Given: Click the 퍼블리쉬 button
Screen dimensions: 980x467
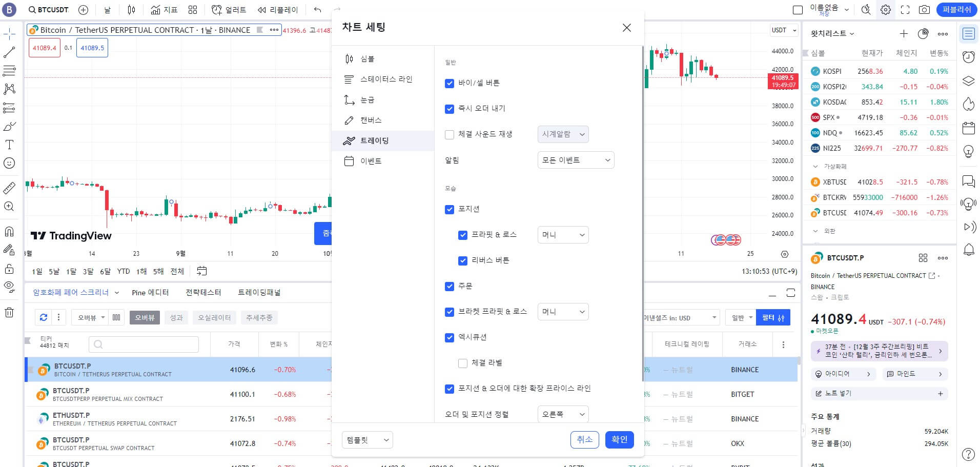Looking at the screenshot, I should (956, 10).
